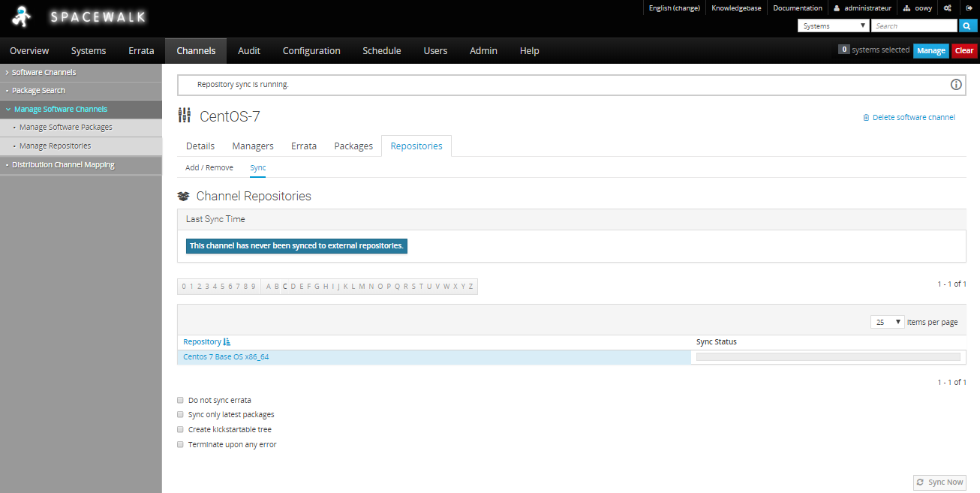The image size is (980, 493).
Task: Click the Sync Status progress bar
Action: coord(828,357)
